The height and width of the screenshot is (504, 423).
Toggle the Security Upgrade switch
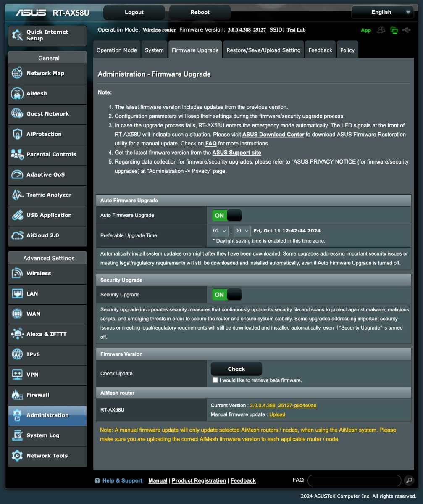pyautogui.click(x=227, y=294)
